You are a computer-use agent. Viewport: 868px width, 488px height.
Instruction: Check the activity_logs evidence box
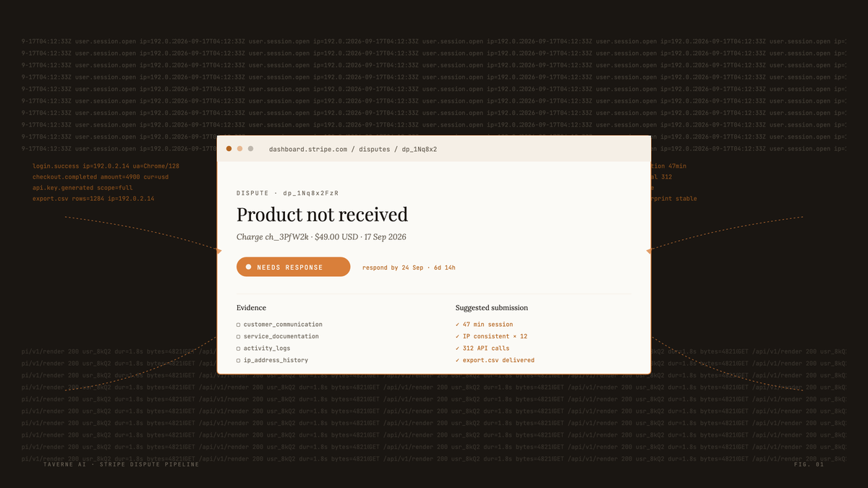(x=239, y=348)
